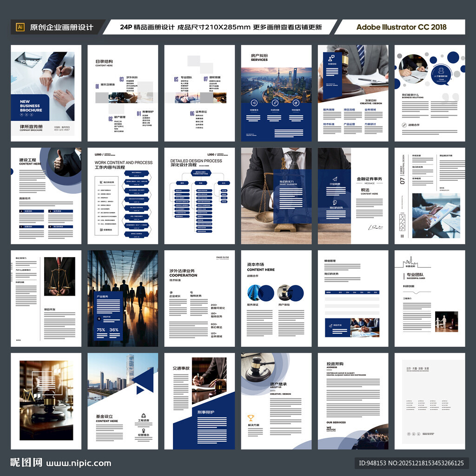Open the 深化设计流程 page thumbnail
Screen dimensions: 476x476
coord(199,196)
